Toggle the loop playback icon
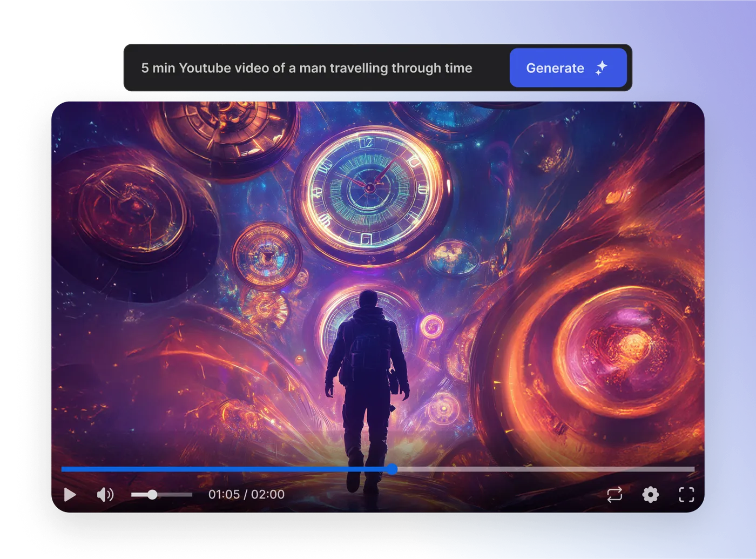756x559 pixels. point(615,494)
